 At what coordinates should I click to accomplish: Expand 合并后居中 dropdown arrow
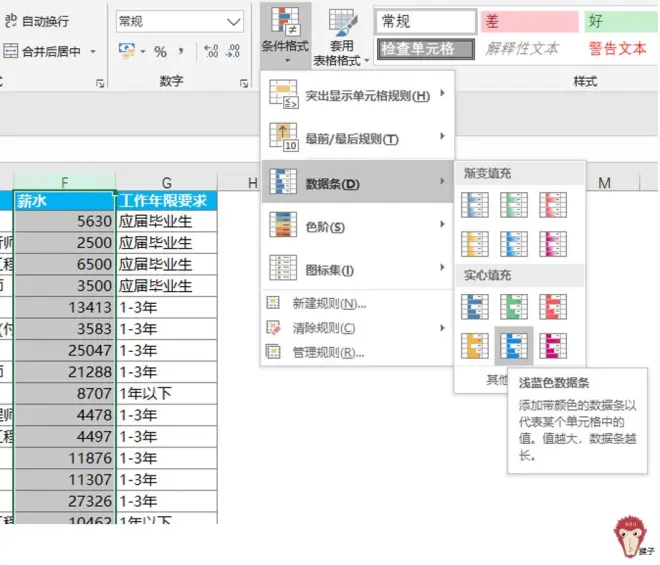93,51
